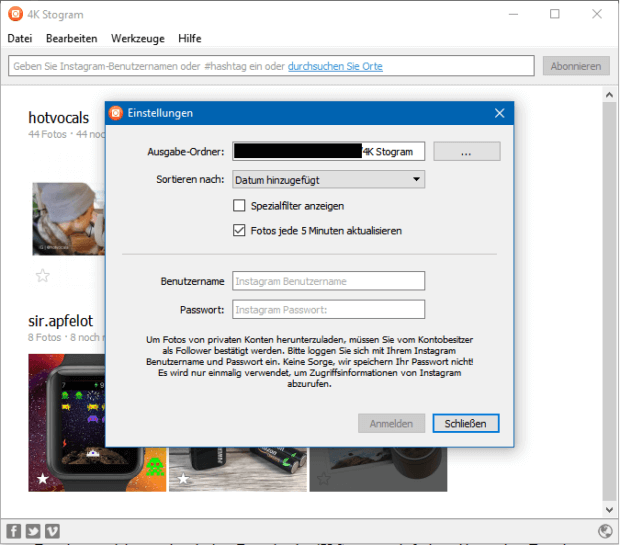This screenshot has height=545, width=620.
Task: Click the Facebook icon in the status bar
Action: tap(14, 531)
